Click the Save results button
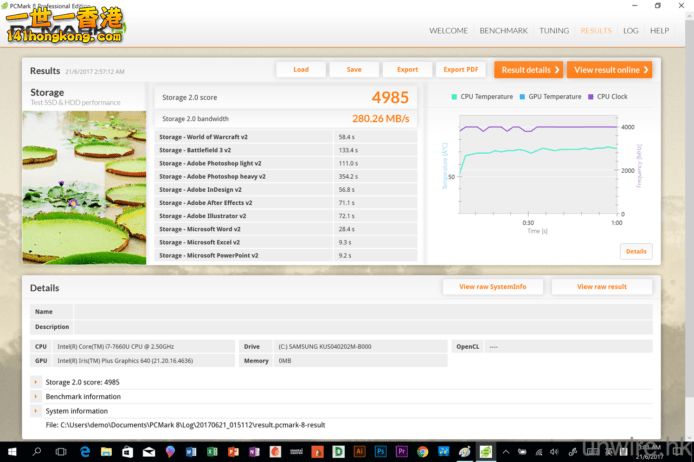This screenshot has height=462, width=694. 354,69
